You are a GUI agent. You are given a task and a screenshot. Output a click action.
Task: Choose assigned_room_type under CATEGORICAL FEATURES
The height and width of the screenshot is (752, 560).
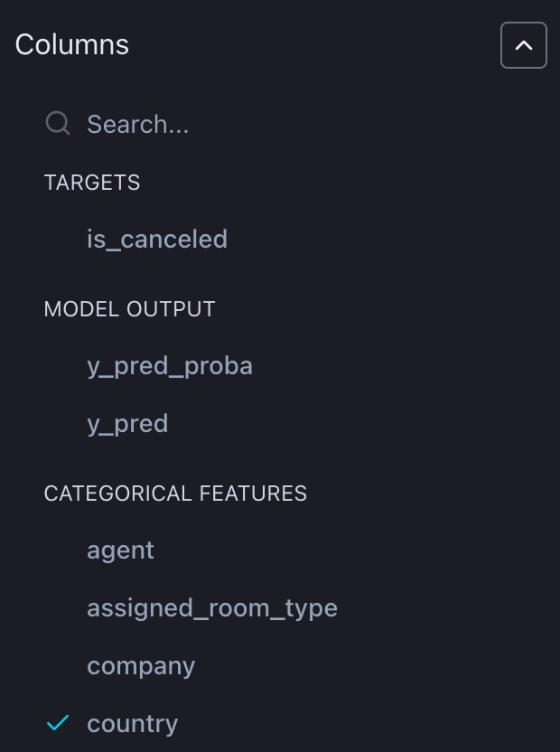[212, 608]
